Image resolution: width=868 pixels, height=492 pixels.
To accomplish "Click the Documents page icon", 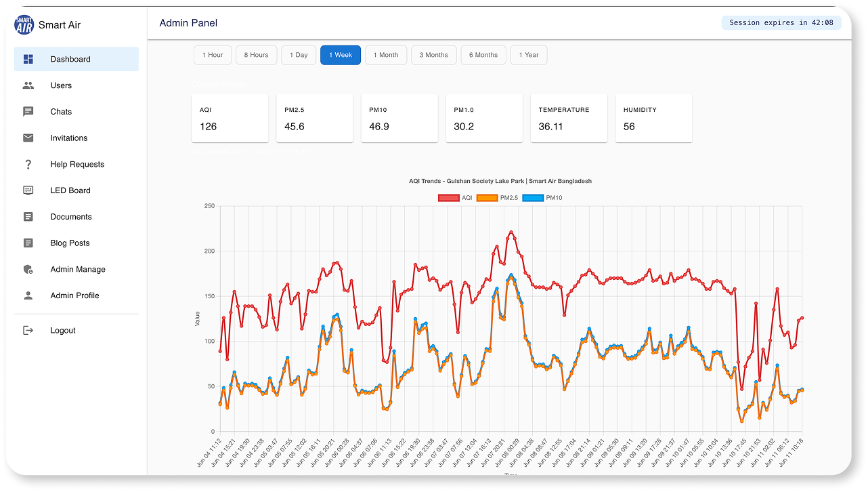I will [28, 217].
